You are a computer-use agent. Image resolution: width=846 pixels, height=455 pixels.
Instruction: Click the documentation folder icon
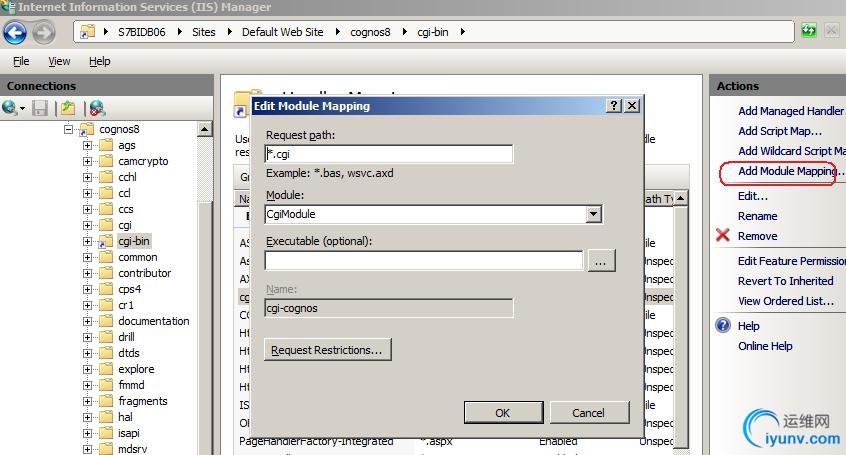coord(106,321)
